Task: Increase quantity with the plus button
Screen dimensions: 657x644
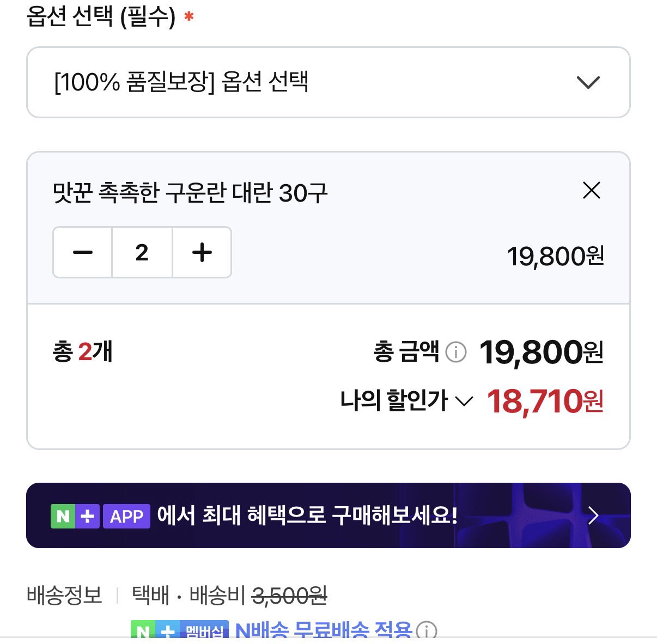Action: 202,252
